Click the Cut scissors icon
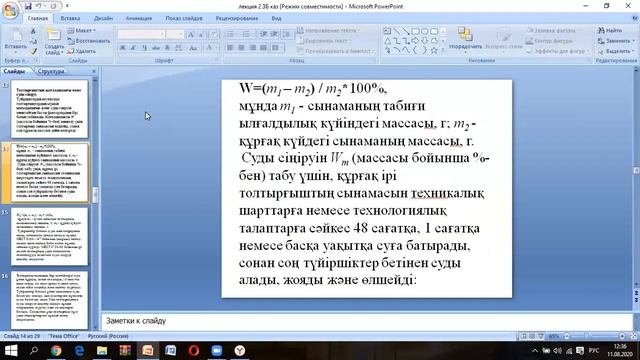The width and height of the screenshot is (640, 360). click(x=33, y=31)
